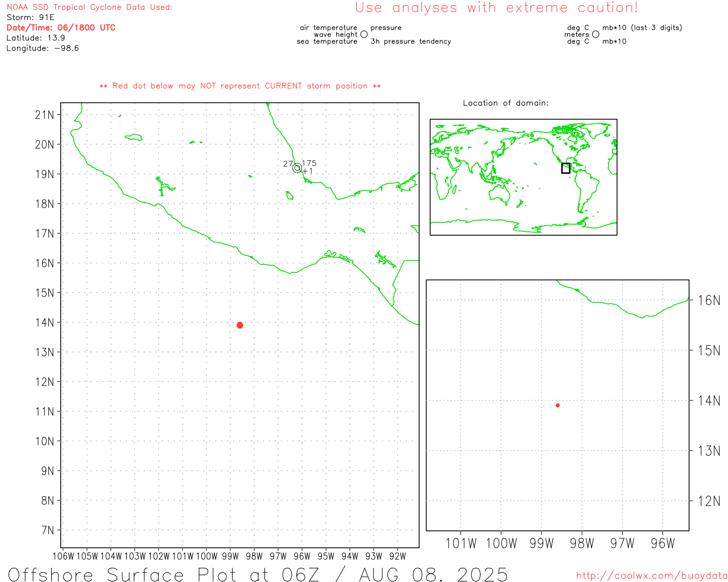This screenshot has height=582, width=728.
Task: Click the '92W' longitude label on main map
Action: pos(398,556)
